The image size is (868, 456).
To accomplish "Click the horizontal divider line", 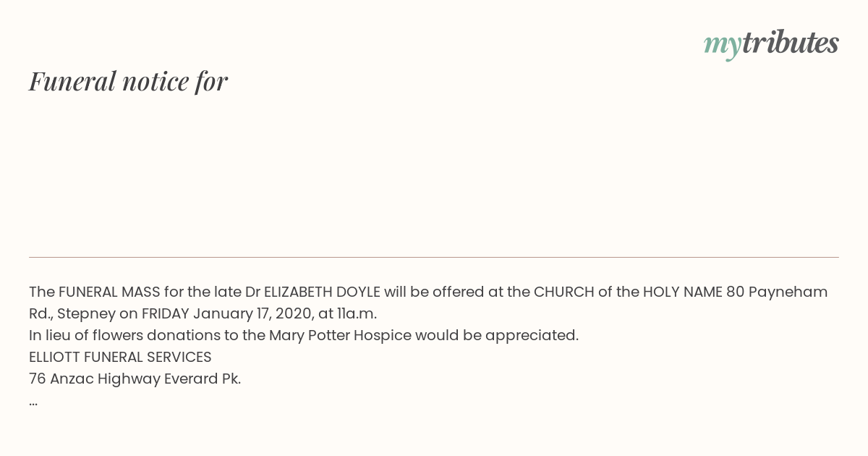I will pos(434,257).
